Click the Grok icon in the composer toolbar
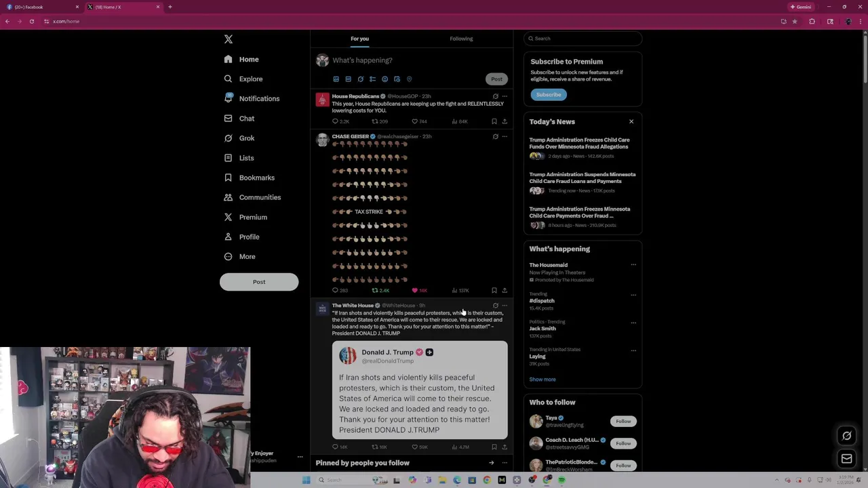The width and height of the screenshot is (868, 488). [x=360, y=79]
